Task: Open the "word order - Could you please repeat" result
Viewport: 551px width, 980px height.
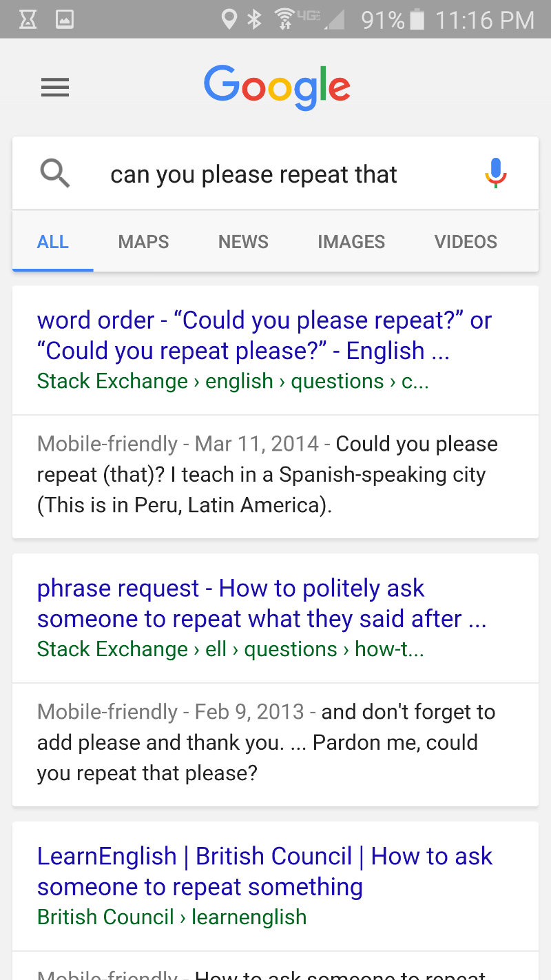Action: [264, 336]
